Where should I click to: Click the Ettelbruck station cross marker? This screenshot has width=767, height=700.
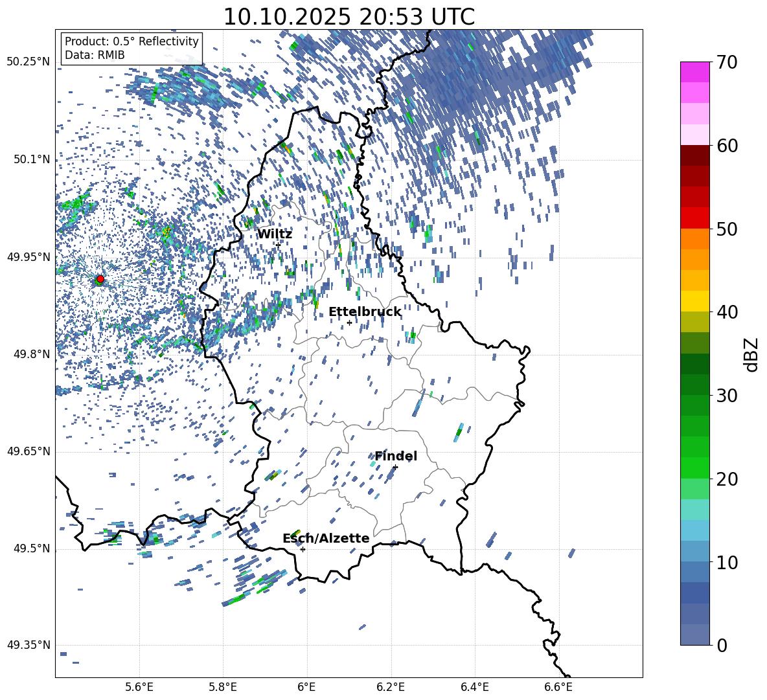point(349,322)
